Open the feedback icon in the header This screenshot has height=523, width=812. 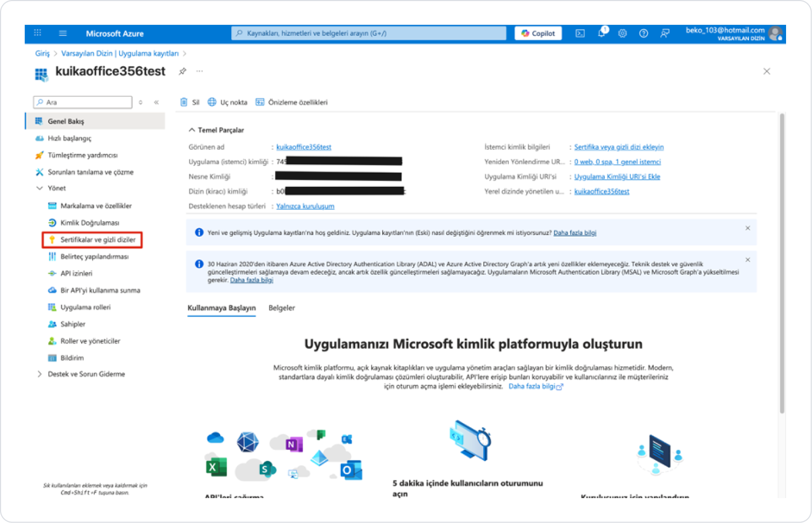tap(665, 33)
